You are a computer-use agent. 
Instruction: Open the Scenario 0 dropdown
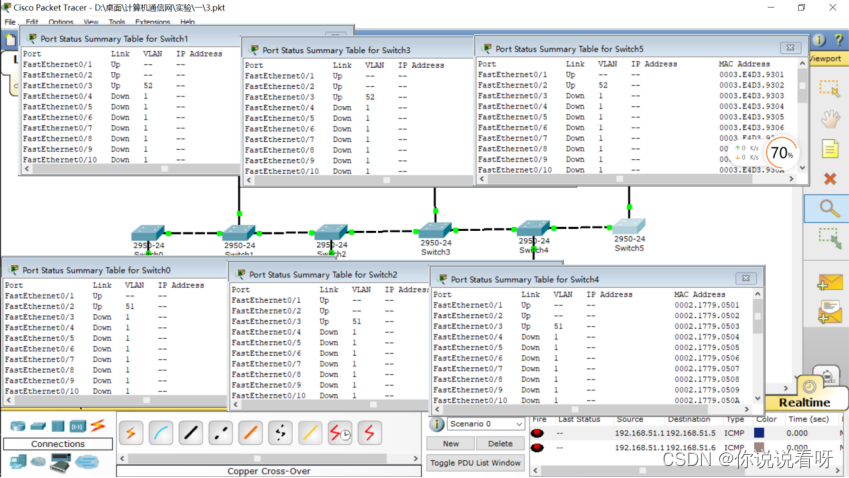tap(486, 424)
